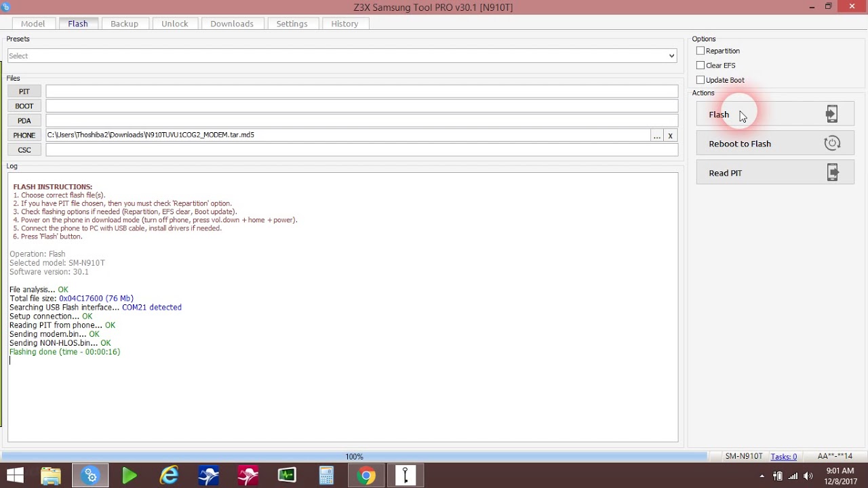Open the Settings tab
The width and height of the screenshot is (868, 488).
coord(292,24)
